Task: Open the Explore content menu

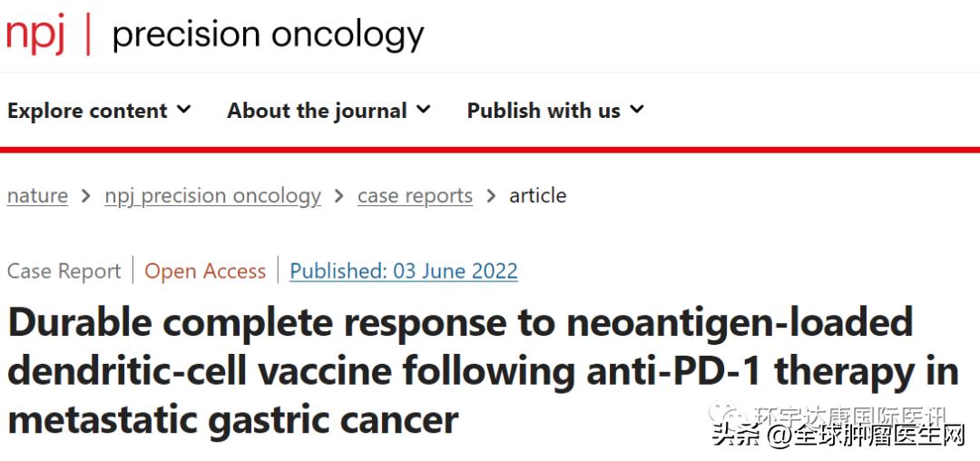Action: pos(87,111)
